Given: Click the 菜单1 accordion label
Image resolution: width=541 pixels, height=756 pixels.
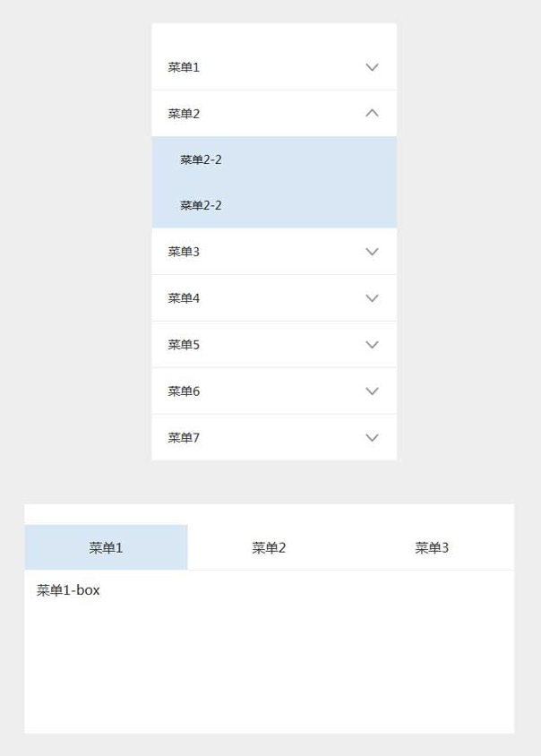Looking at the screenshot, I should [x=184, y=67].
